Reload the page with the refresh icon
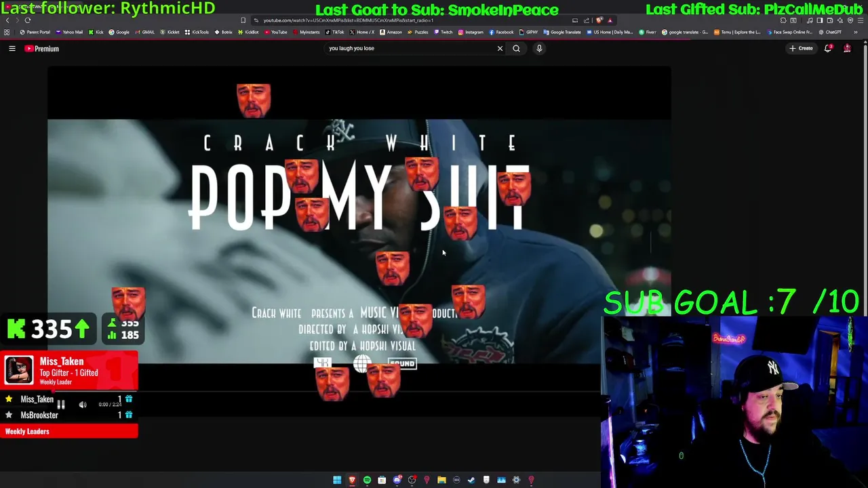Viewport: 868px width, 488px height. [x=28, y=20]
